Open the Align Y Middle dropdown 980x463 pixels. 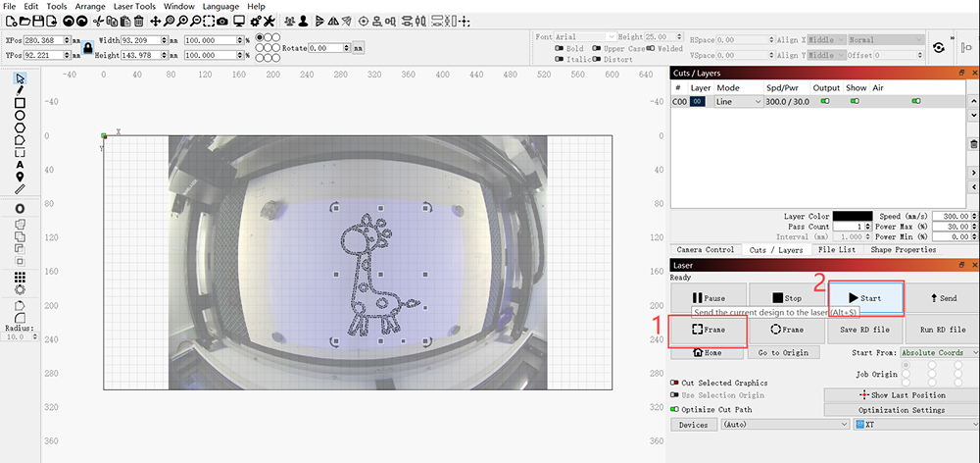coord(827,55)
